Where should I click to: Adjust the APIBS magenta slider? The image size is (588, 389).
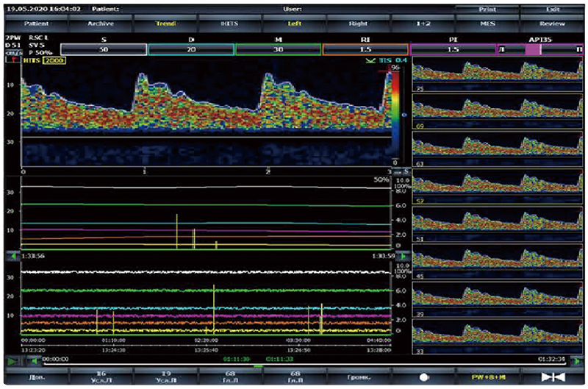click(540, 50)
